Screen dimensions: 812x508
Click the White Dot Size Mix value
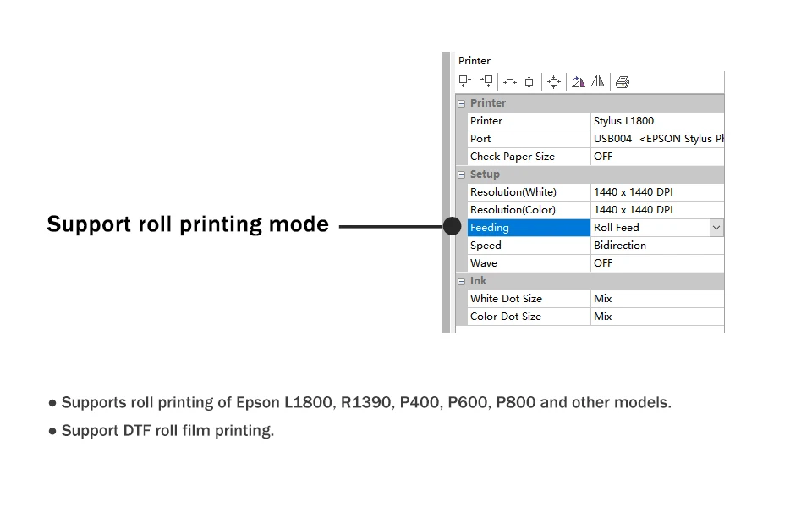click(657, 299)
